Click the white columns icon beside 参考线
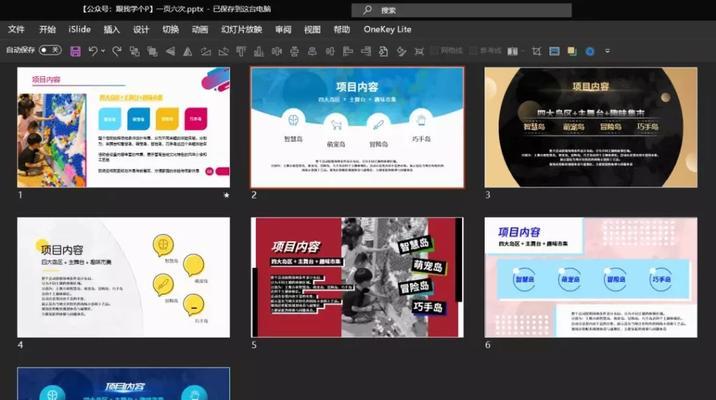The width and height of the screenshot is (716, 400). 513,51
